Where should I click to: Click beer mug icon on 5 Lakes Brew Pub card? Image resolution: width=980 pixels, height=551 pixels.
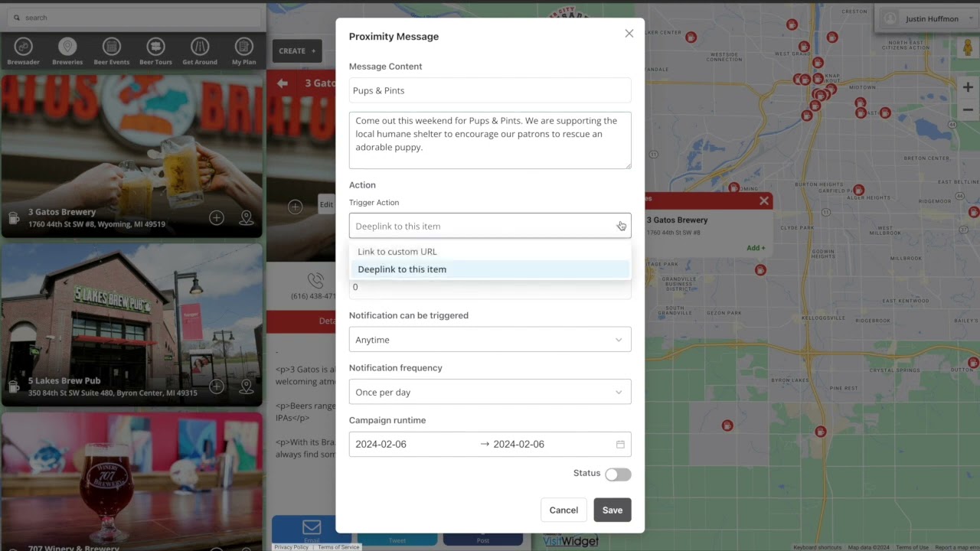tap(14, 386)
